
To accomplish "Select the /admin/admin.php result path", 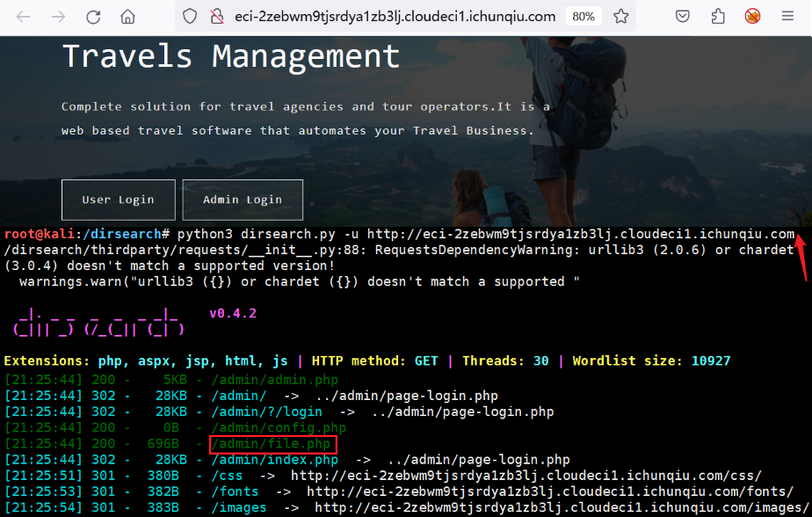I will click(274, 380).
